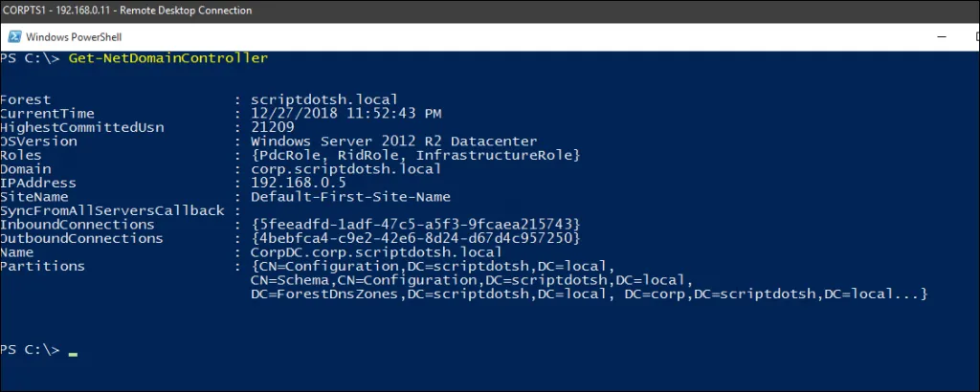Minimize the PowerShell window
The image size is (980, 392).
tap(942, 37)
